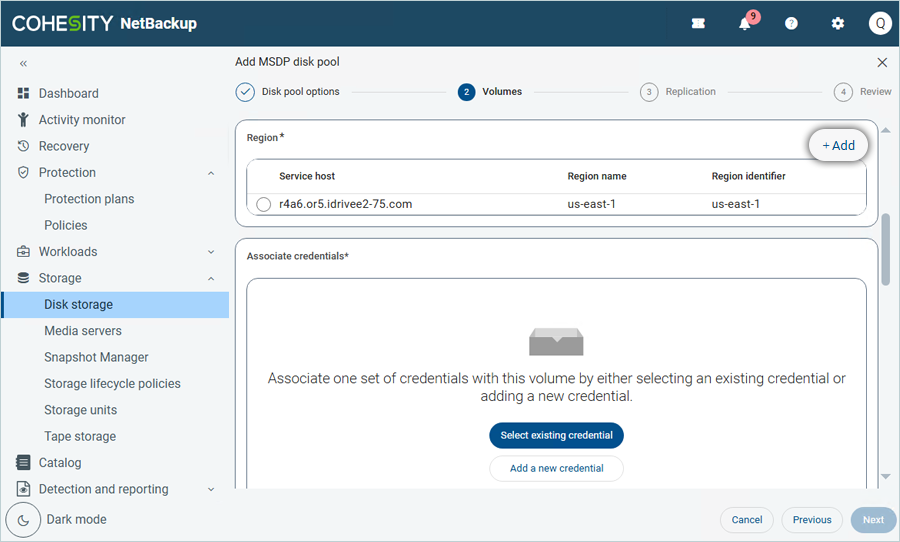
Task: Open the settings gear icon
Action: point(838,24)
